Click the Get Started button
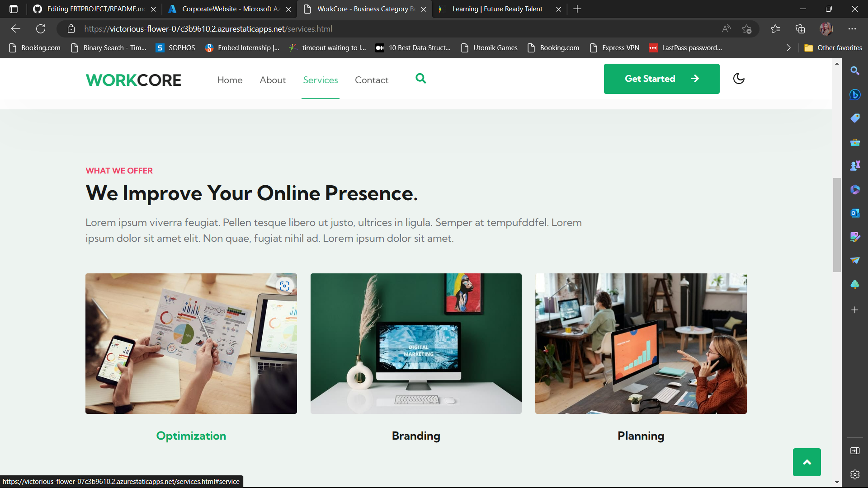The height and width of the screenshot is (488, 868). pos(661,79)
